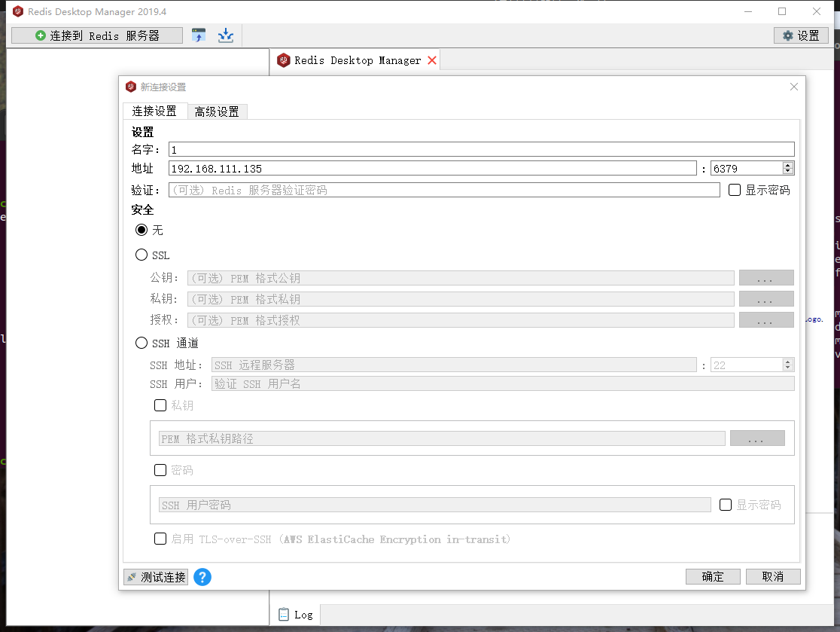Click the Redis logo in the welcome tab
The width and height of the screenshot is (840, 632).
(x=284, y=60)
